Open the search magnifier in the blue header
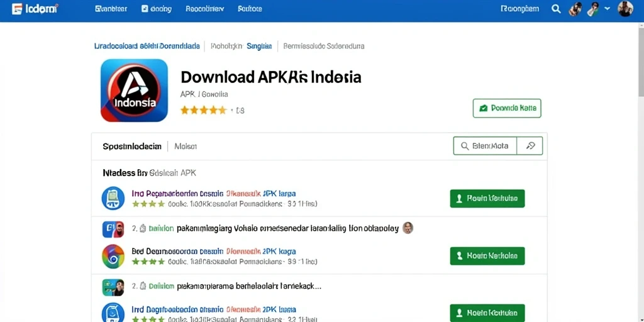Image resolution: width=644 pixels, height=322 pixels. tap(556, 9)
